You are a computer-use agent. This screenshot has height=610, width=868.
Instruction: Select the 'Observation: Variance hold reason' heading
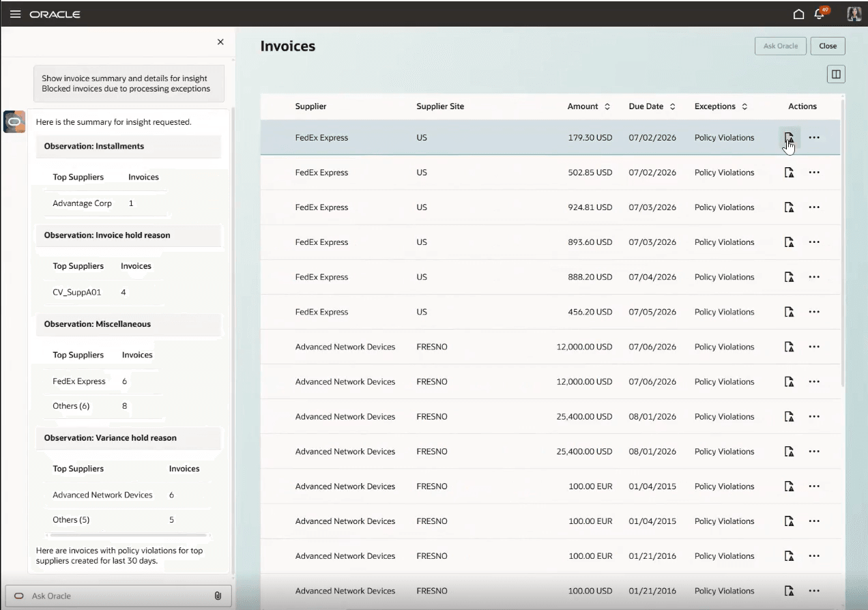pos(111,438)
